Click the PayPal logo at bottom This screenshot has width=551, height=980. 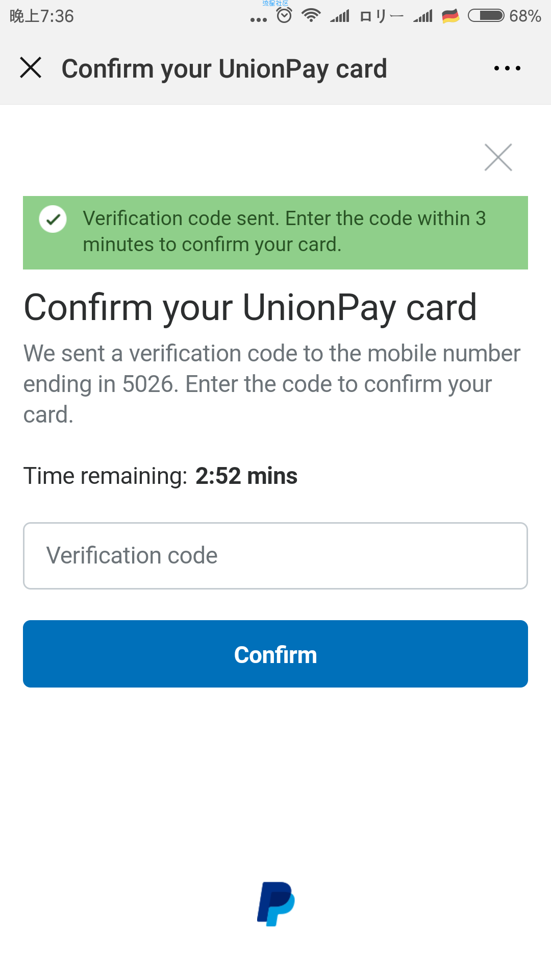click(x=276, y=903)
